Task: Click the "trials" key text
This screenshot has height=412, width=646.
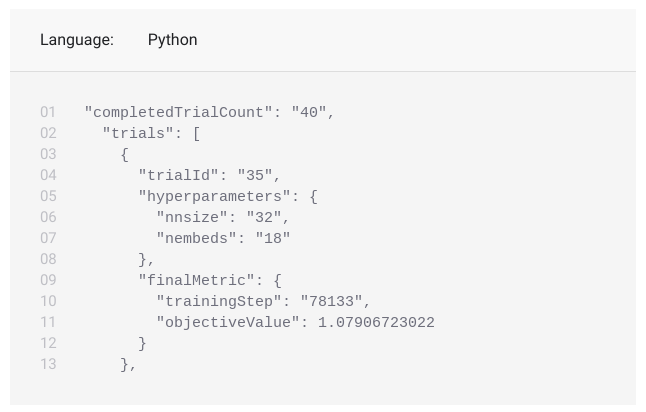Action: (139, 133)
